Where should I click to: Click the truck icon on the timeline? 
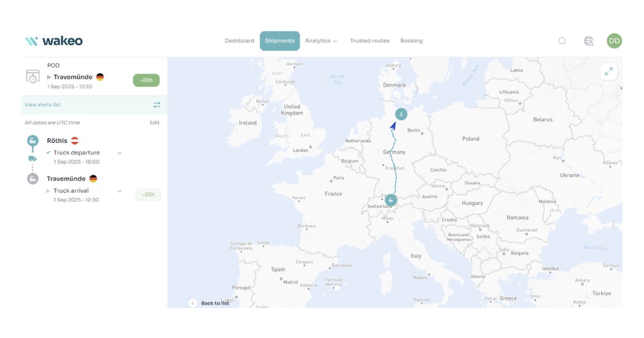click(32, 158)
